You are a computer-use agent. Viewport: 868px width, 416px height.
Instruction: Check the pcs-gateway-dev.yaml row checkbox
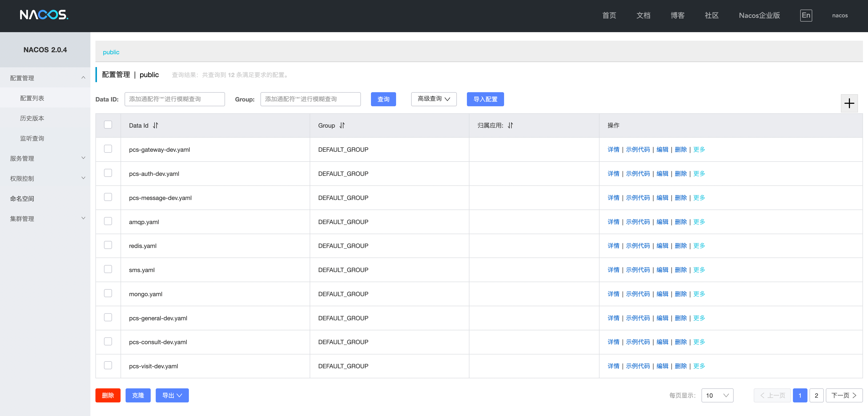click(108, 149)
